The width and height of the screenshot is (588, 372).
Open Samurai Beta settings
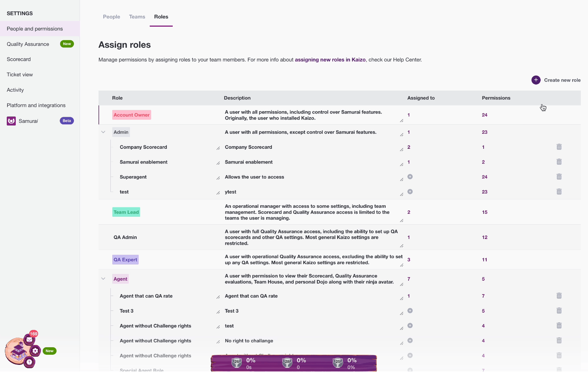tap(40, 121)
